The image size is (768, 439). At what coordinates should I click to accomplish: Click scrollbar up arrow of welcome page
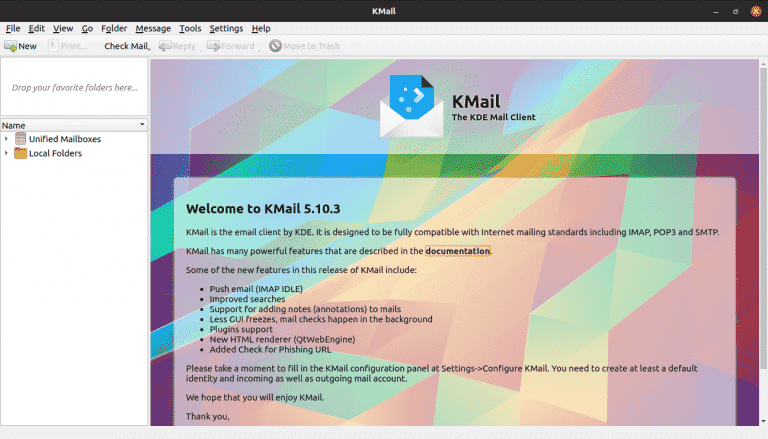pos(763,64)
